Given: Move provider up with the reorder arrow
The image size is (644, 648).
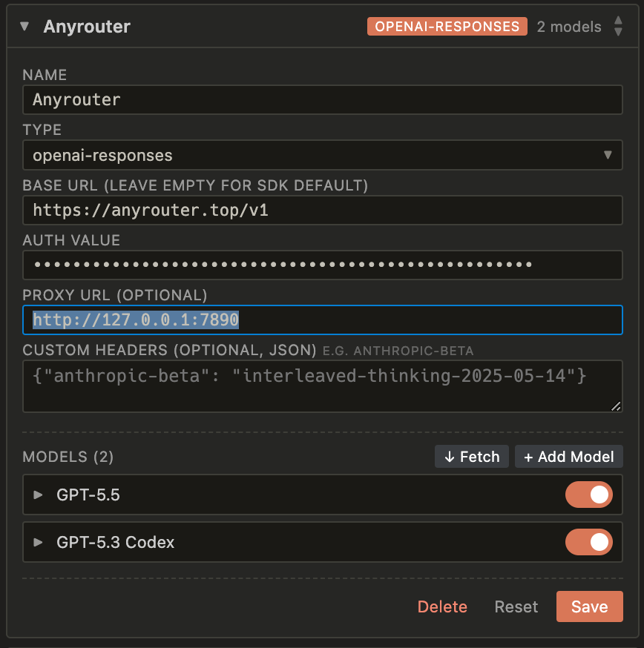Looking at the screenshot, I should coord(618,20).
